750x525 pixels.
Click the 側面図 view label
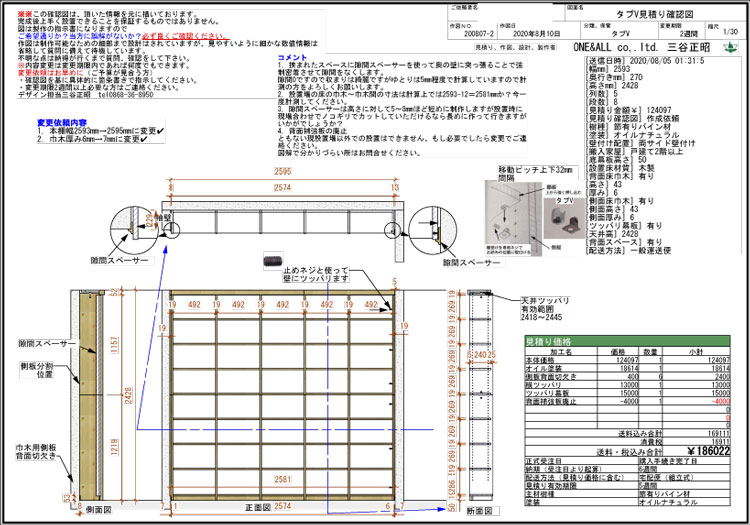point(99,510)
